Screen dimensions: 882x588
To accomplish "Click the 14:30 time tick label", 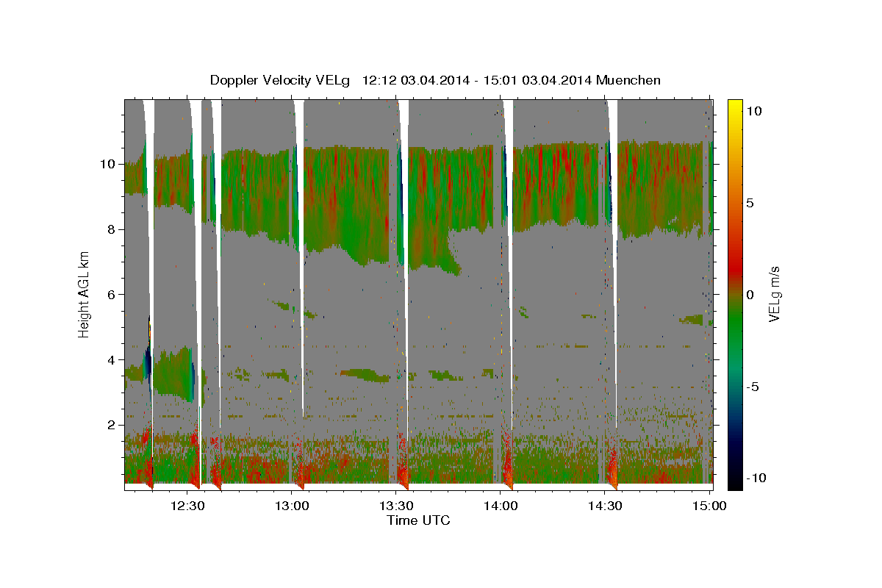I will (605, 506).
